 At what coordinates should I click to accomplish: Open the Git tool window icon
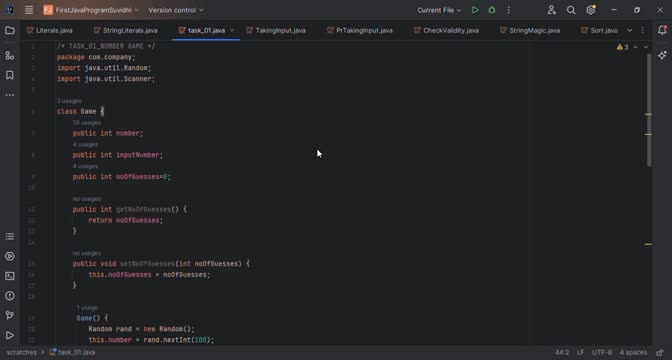point(9,315)
